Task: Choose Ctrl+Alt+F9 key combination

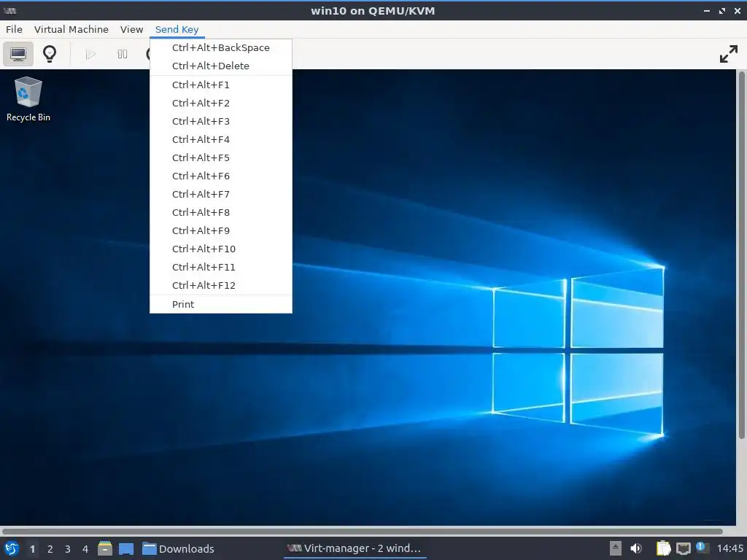Action: (220, 231)
